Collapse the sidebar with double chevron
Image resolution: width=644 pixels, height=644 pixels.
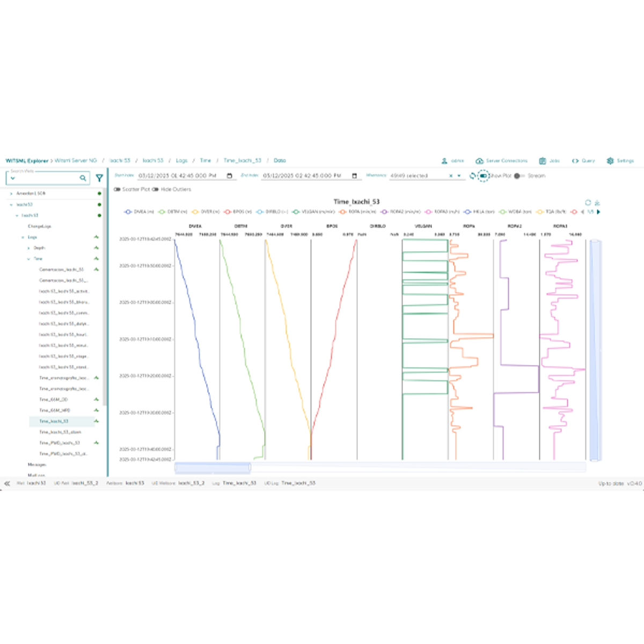[x=7, y=483]
